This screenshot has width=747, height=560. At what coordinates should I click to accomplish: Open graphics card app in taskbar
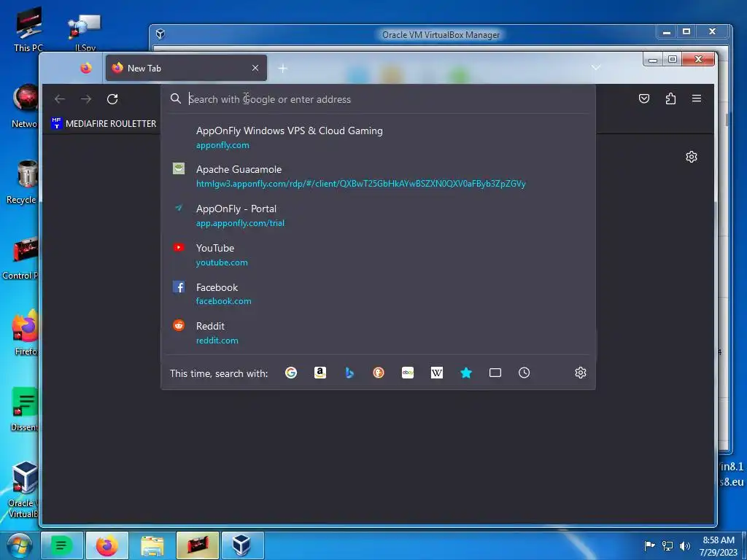pyautogui.click(x=197, y=545)
